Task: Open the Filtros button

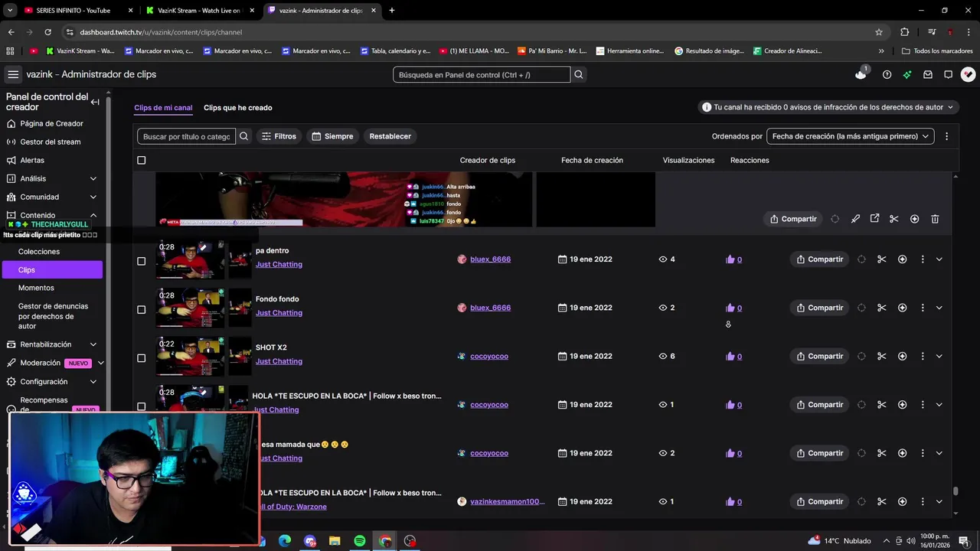Action: [279, 136]
